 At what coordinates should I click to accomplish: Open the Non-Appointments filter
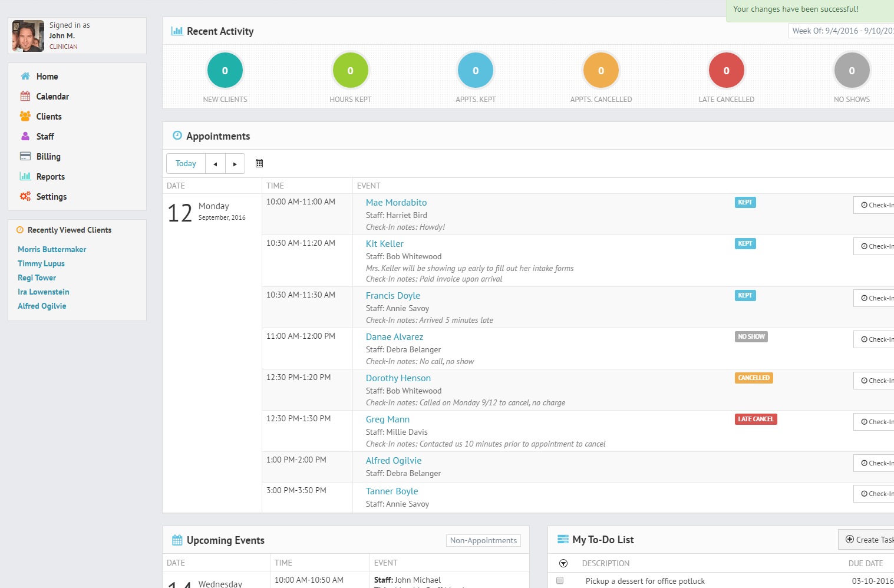point(483,540)
